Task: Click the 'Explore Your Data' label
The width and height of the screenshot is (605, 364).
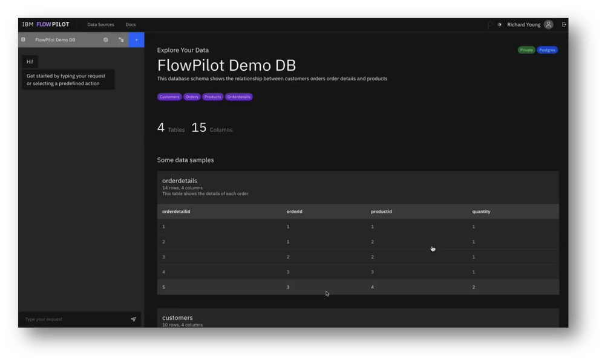Action: tap(183, 50)
